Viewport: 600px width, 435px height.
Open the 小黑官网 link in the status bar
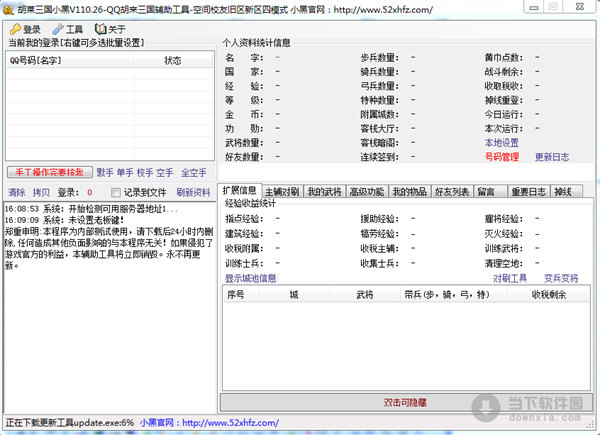click(x=209, y=423)
